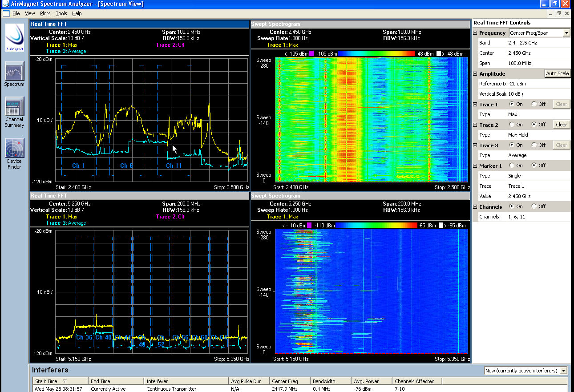
Task: Click the AirMagnet logo icon
Action: (14, 37)
